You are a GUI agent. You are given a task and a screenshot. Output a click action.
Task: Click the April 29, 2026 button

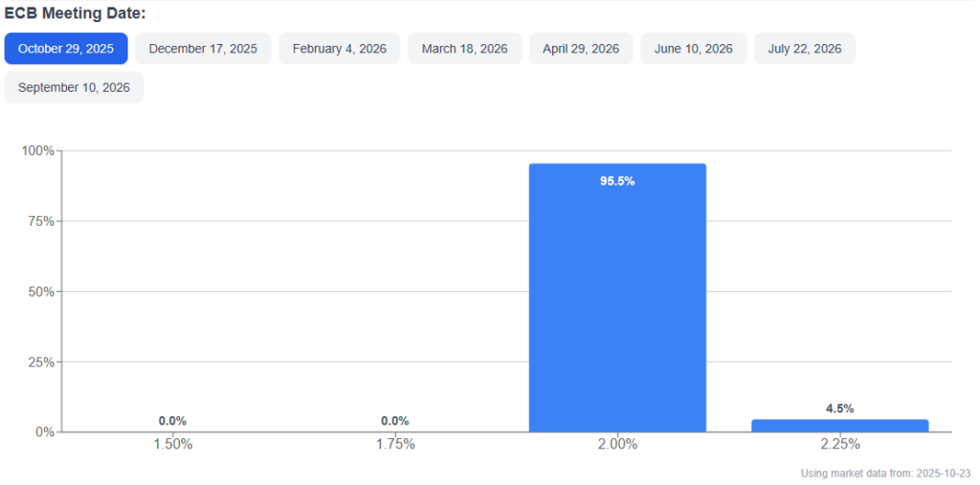pyautogui.click(x=581, y=49)
